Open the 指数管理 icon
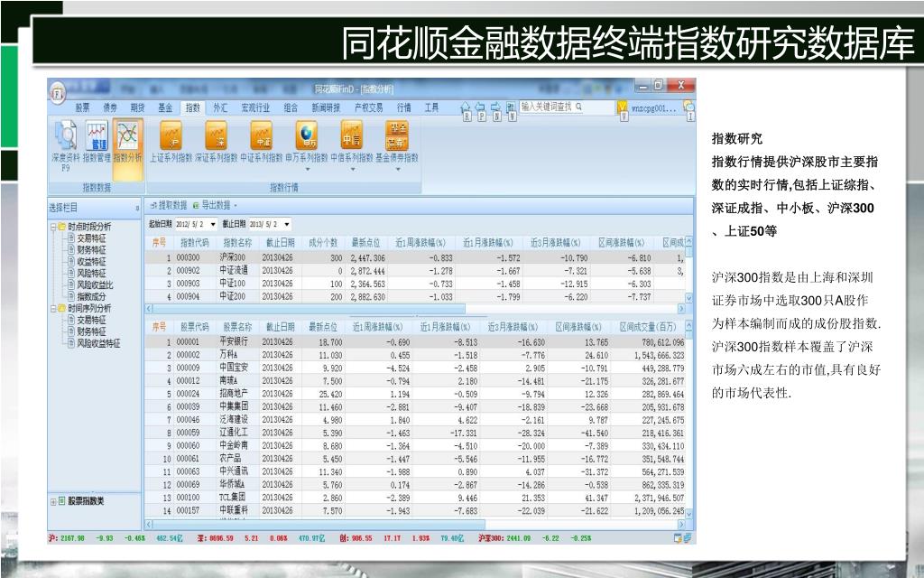The width and height of the screenshot is (924, 578). 97,143
